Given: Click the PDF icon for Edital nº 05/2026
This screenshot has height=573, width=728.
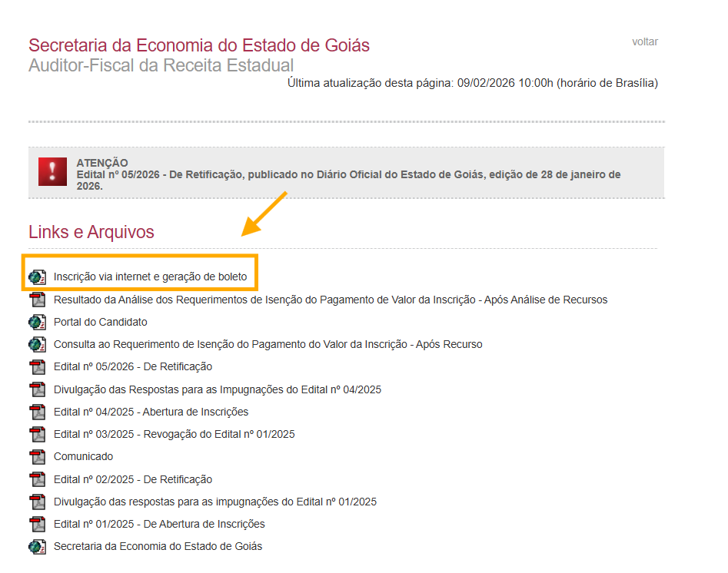Looking at the screenshot, I should click(37, 367).
